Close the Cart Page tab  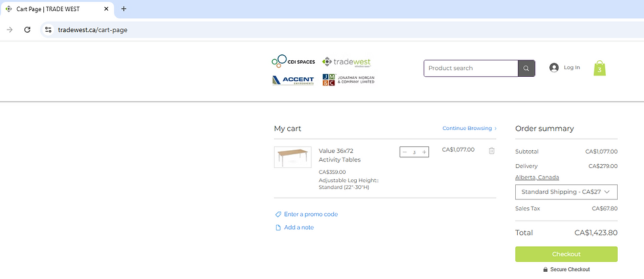point(106,9)
